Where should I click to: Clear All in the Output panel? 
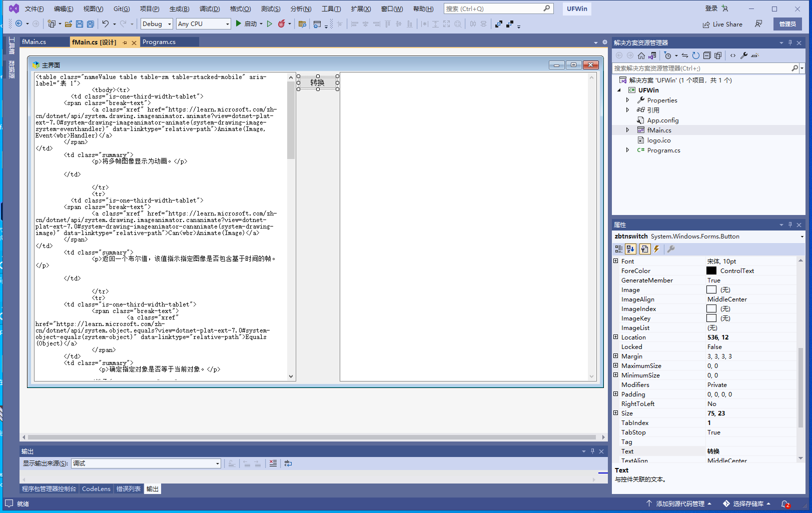pos(273,463)
